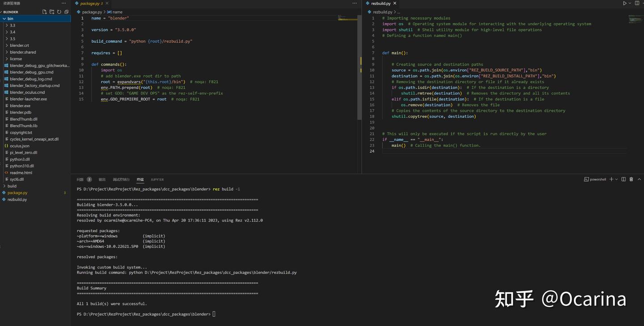The width and height of the screenshot is (644, 326).
Task: Collapse all folders in explorer
Action: (x=66, y=12)
